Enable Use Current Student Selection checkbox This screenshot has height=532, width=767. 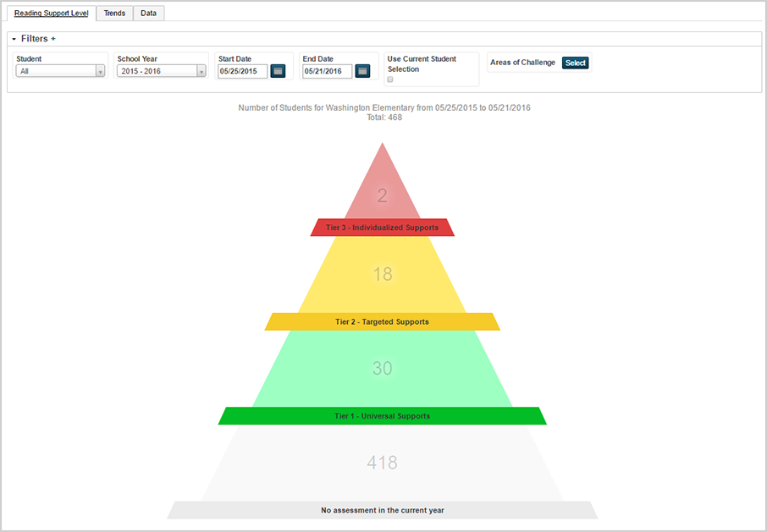(390, 80)
